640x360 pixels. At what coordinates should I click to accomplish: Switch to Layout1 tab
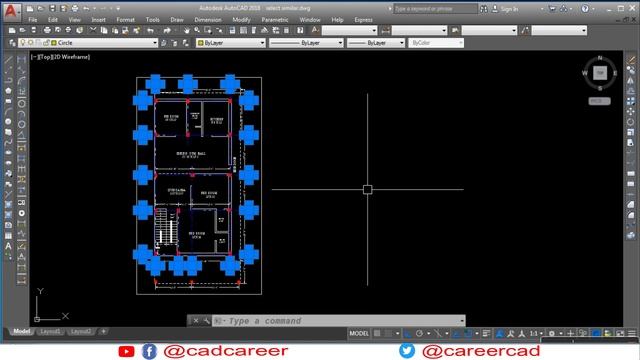point(50,331)
